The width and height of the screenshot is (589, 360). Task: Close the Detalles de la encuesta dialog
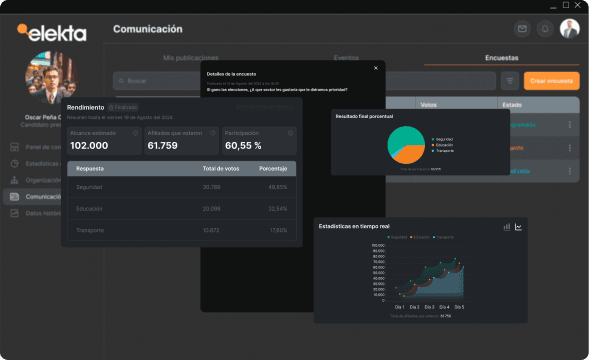(376, 68)
